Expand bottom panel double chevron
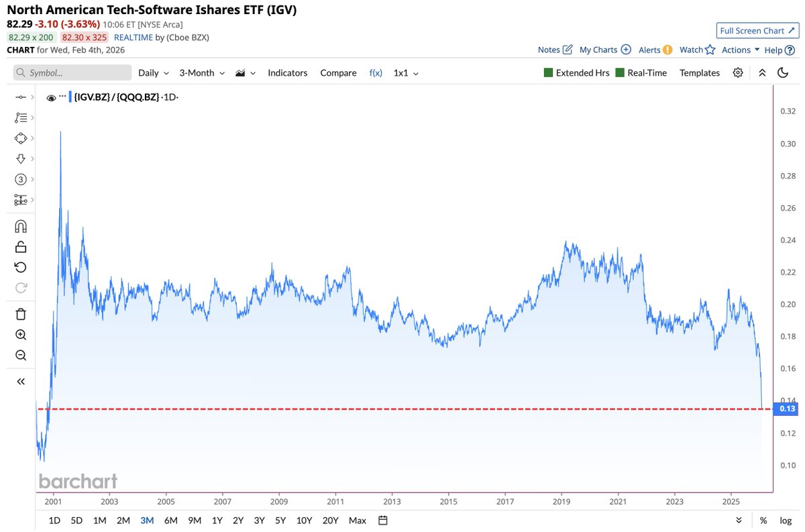The width and height of the screenshot is (805, 532). point(739,520)
